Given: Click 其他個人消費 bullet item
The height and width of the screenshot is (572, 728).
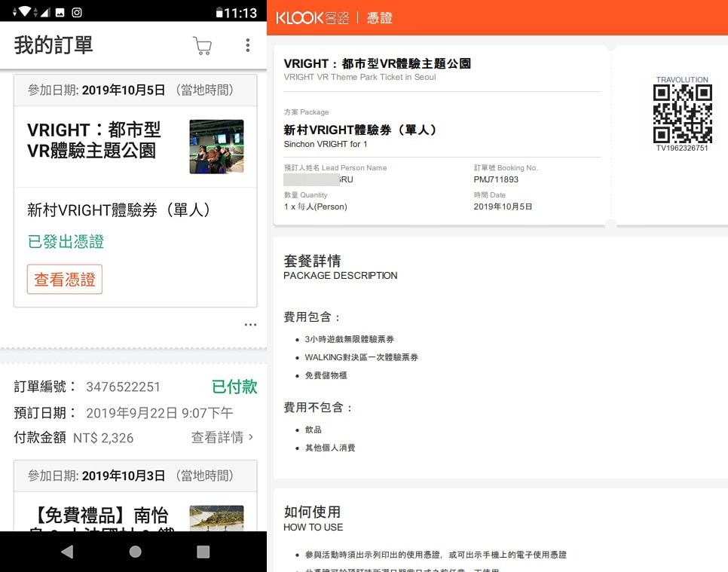Looking at the screenshot, I should [x=329, y=448].
